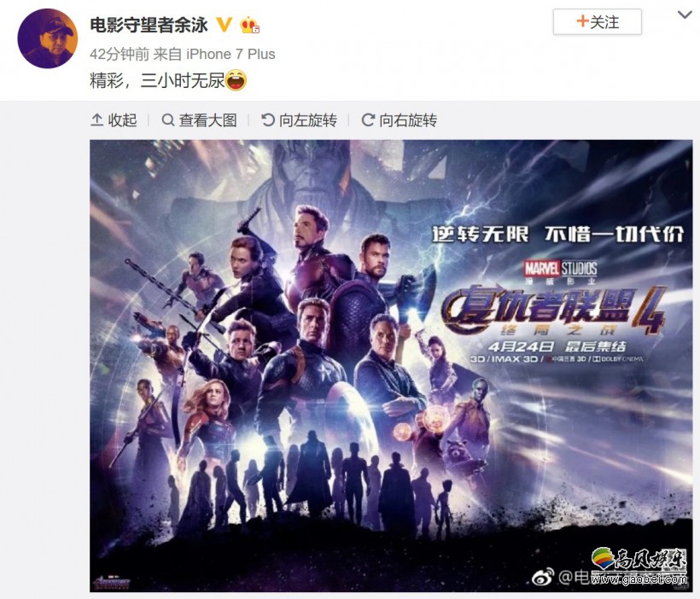Click the plus sign in 关注 button
The height and width of the screenshot is (599, 700).
tap(582, 21)
